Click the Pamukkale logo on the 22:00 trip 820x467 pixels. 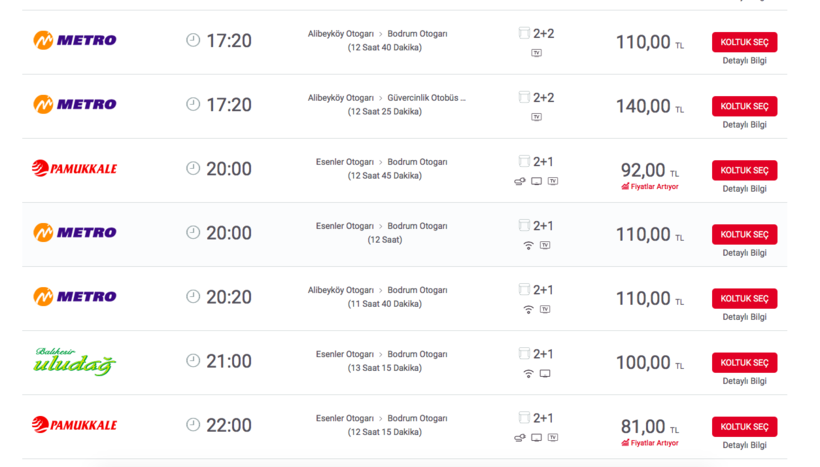click(74, 425)
